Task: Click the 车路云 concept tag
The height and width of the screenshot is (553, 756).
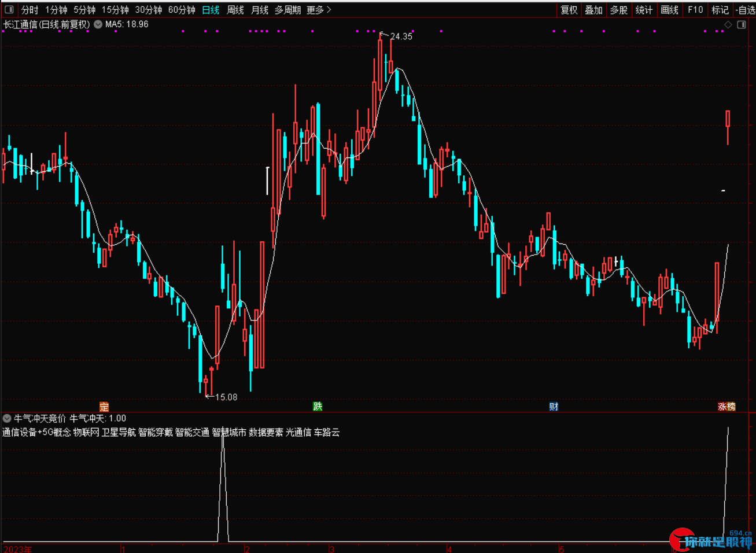Action: pyautogui.click(x=327, y=432)
